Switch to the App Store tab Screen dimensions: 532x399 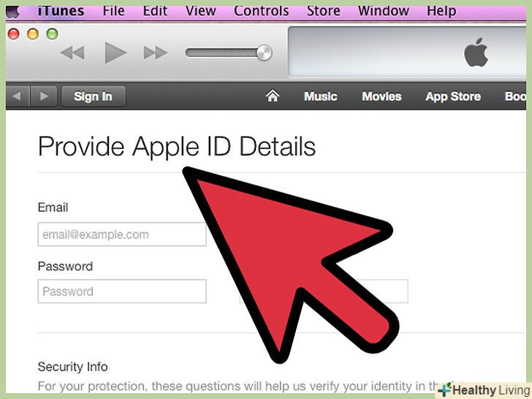453,96
